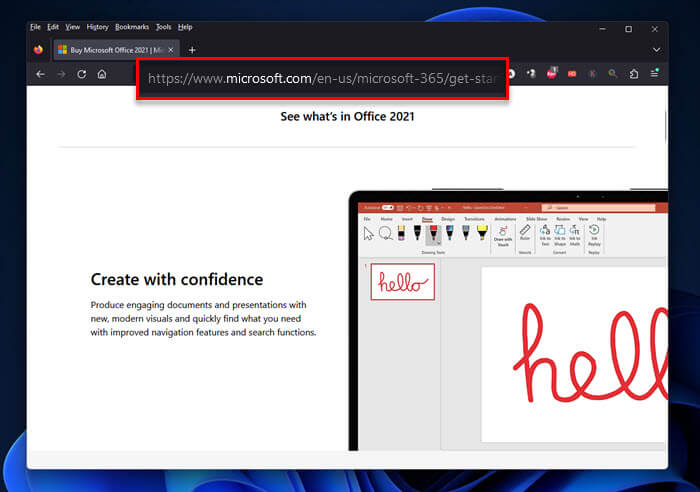Switch to the Transitions tab in PowerPoint ribbon

474,219
